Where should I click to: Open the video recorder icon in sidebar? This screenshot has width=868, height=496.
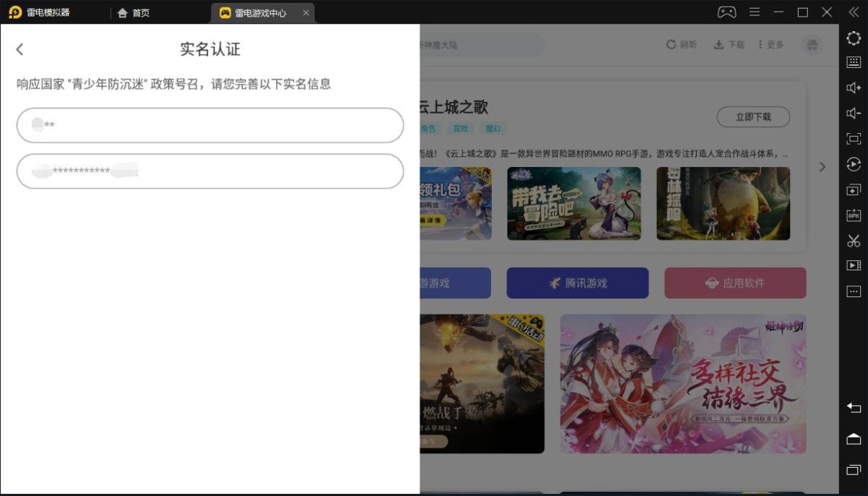click(854, 265)
